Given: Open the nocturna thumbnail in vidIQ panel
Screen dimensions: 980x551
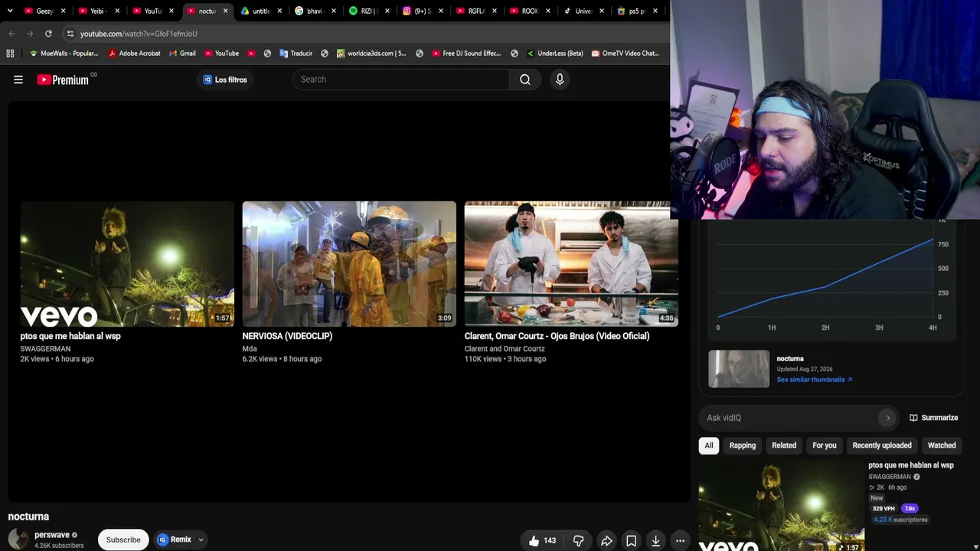Looking at the screenshot, I should [739, 369].
